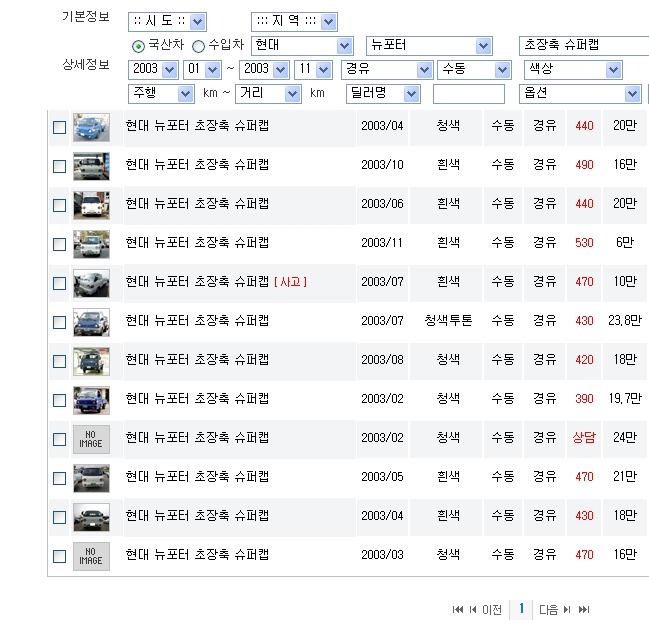Click the 6만 mileage cell

[x=625, y=242]
